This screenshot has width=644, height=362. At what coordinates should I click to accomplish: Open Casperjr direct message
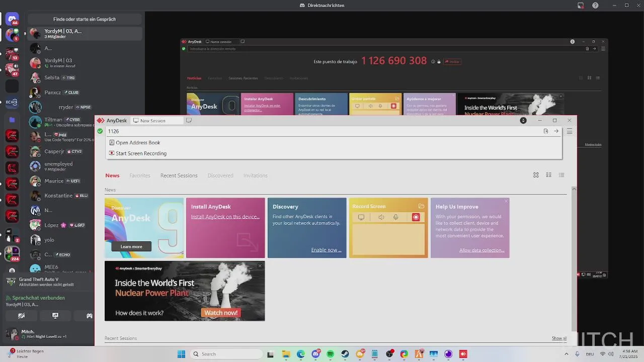click(x=61, y=151)
